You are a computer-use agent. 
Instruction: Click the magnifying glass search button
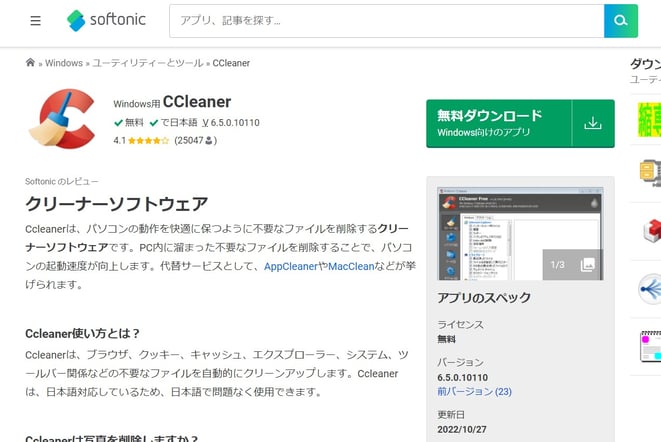tap(620, 21)
